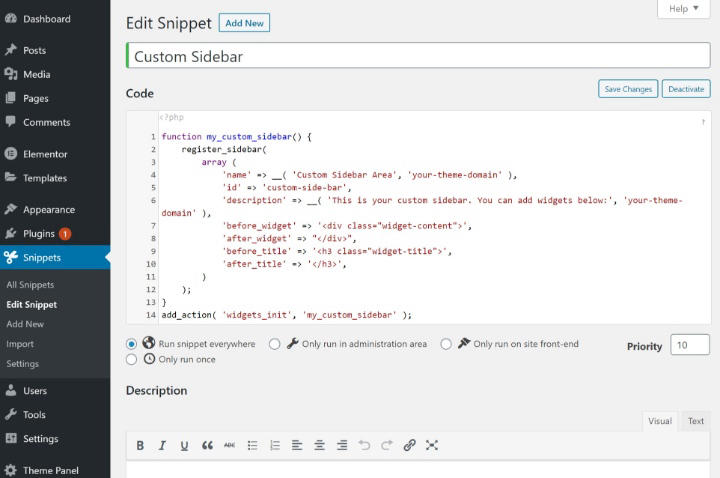Deactivate the Custom Sidebar snippet
Screen dimensions: 720x478
(686, 89)
